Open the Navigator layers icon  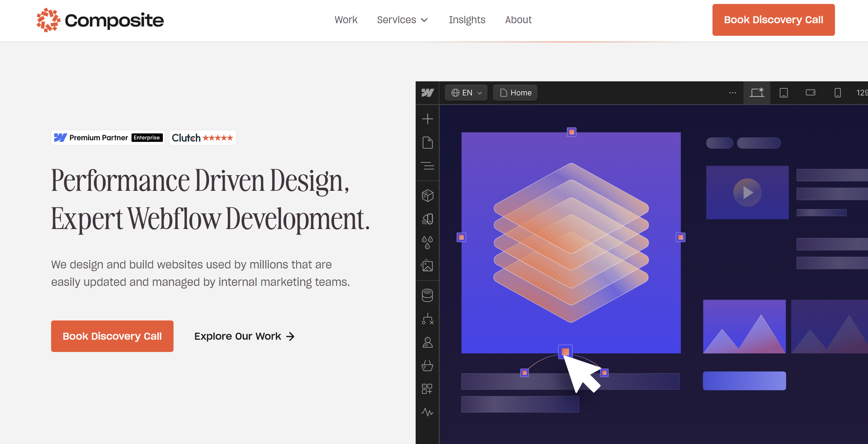click(x=427, y=166)
